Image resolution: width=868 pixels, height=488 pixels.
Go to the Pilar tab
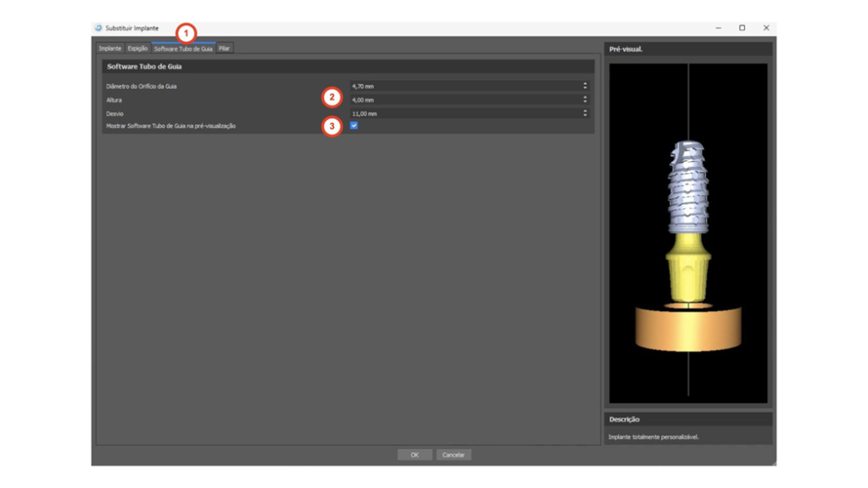224,48
